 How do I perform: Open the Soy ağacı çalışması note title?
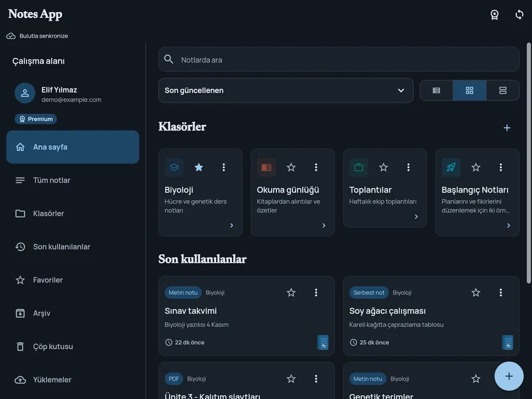tap(387, 311)
